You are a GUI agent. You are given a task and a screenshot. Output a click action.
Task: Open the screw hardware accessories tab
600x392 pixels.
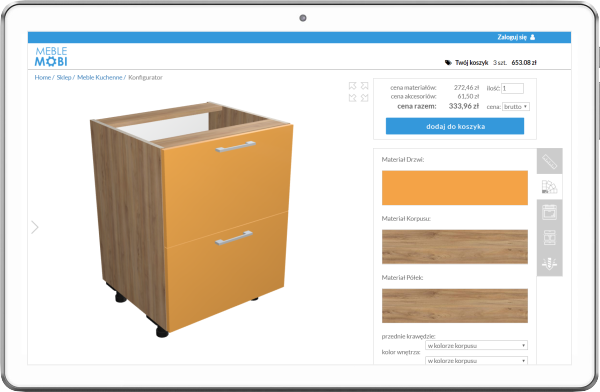(549, 263)
